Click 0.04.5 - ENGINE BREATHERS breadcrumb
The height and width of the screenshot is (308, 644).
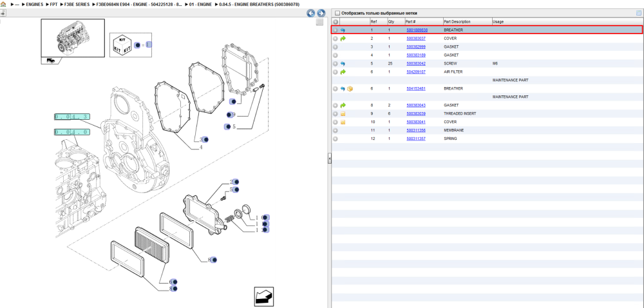point(259,4)
